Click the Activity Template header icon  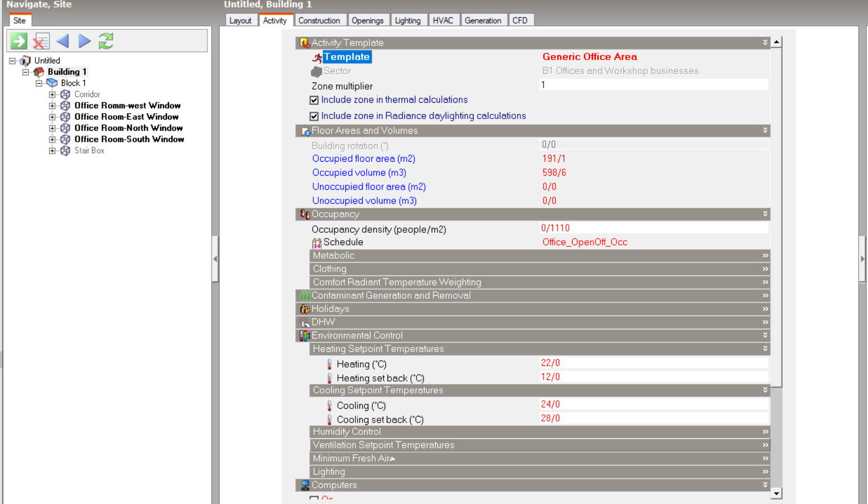point(304,43)
